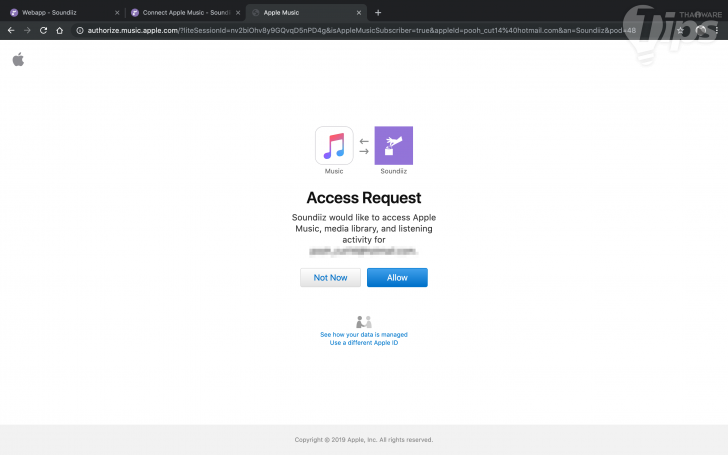
Task: Click the site info icon in address bar
Action: (x=80, y=30)
